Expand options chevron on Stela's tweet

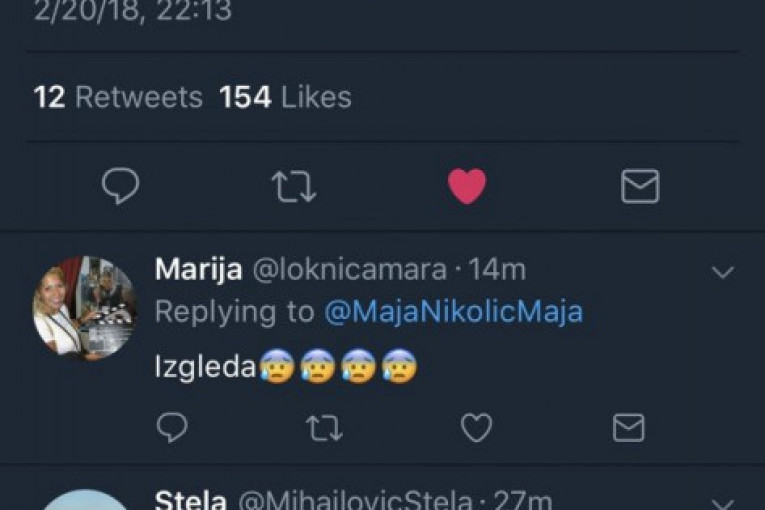[x=722, y=502]
